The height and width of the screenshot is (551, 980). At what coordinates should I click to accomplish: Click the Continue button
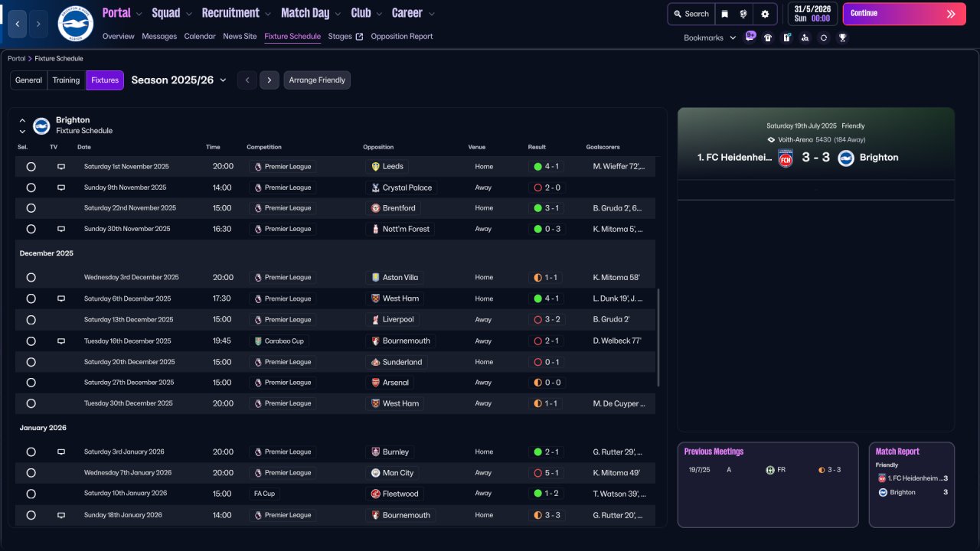[x=904, y=14]
